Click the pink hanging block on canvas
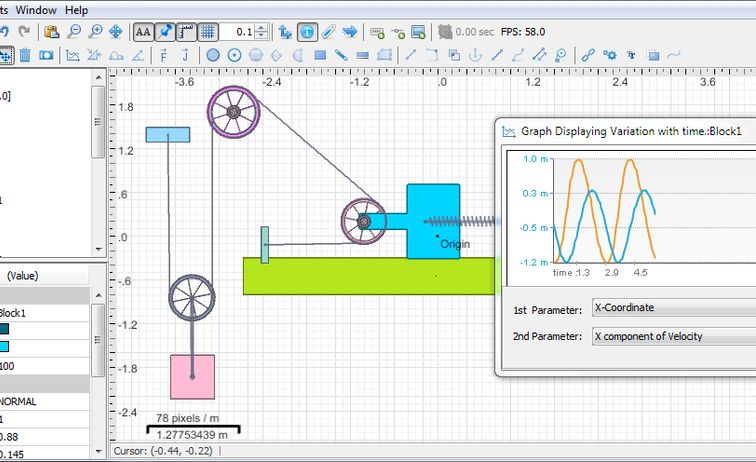Screen dimensions: 756x462 192,376
